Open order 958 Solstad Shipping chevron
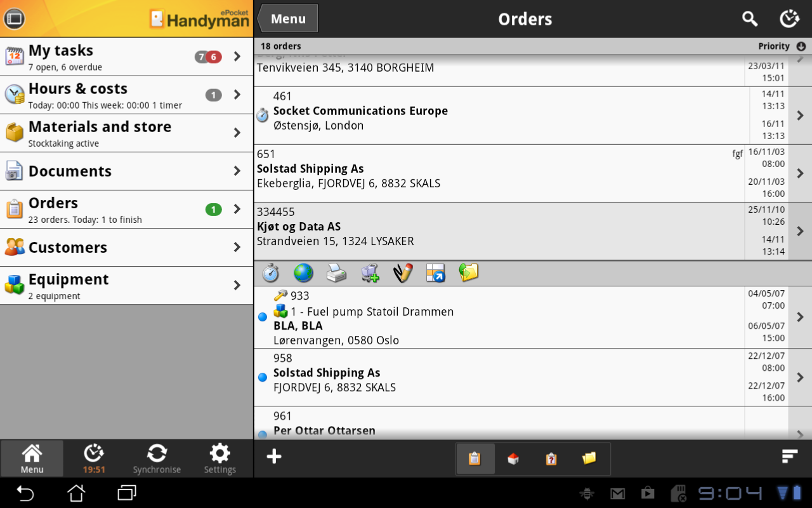The image size is (812, 508). tap(800, 377)
